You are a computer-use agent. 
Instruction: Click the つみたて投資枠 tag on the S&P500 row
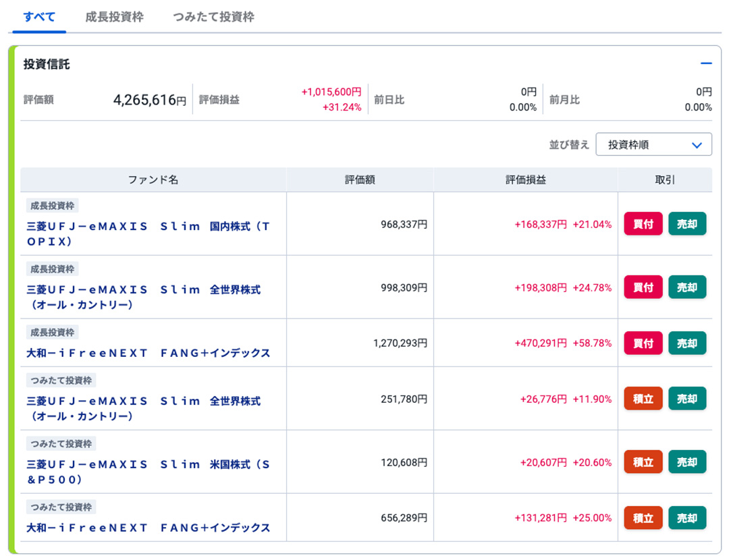[61, 443]
